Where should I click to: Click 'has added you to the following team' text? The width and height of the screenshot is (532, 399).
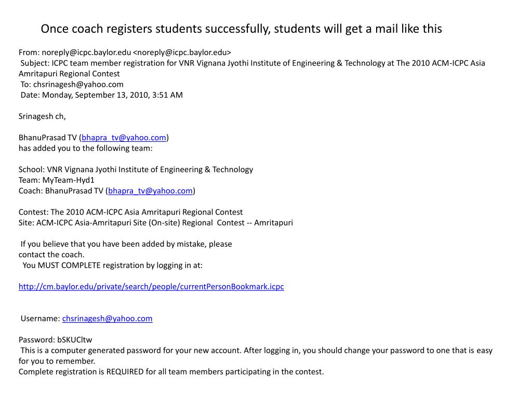[86, 148]
